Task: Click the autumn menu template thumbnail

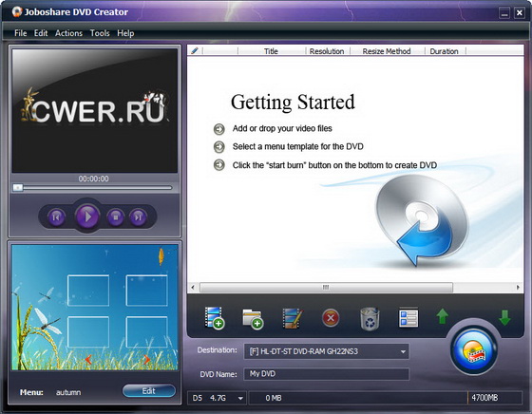Action: 95,308
